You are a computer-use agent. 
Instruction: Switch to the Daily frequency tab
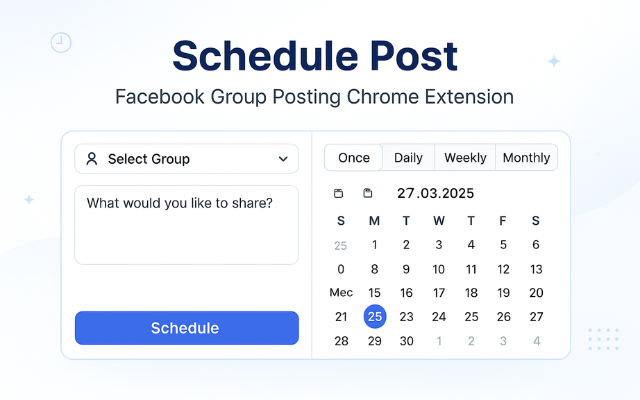(x=408, y=158)
